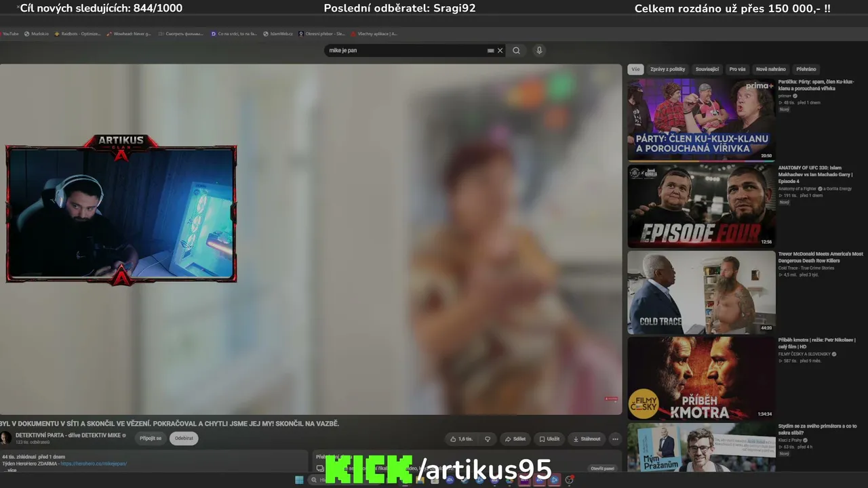Dislike the video with thumbs down
The image size is (868, 488).
pos(487,439)
